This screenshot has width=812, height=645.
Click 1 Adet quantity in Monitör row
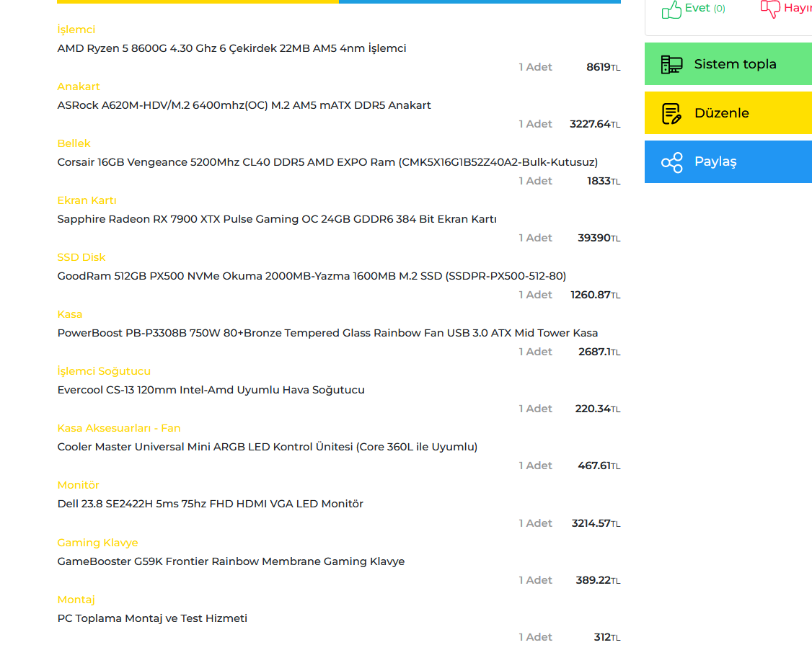point(536,523)
